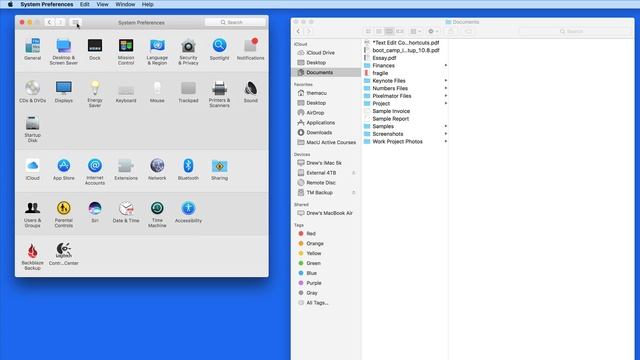This screenshot has width=640, height=360.
Task: Open Mouse preferences
Action: point(157,91)
